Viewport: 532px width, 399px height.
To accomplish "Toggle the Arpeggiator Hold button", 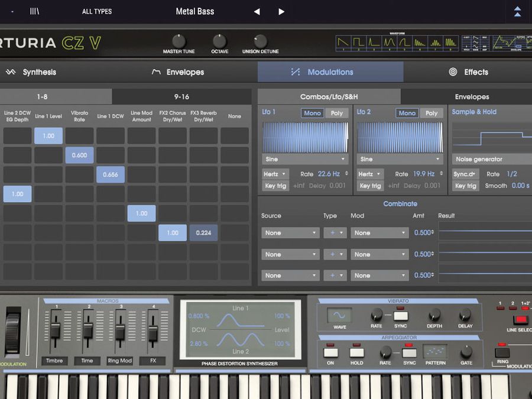I will 356,352.
